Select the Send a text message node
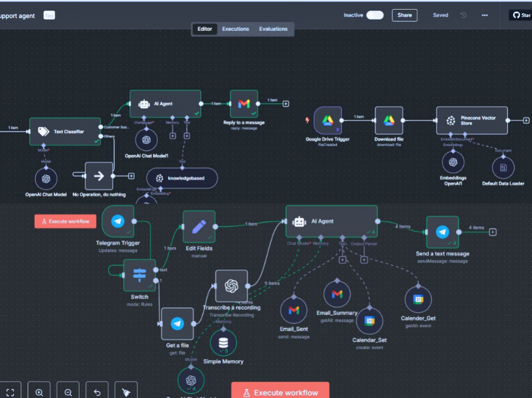 click(443, 232)
